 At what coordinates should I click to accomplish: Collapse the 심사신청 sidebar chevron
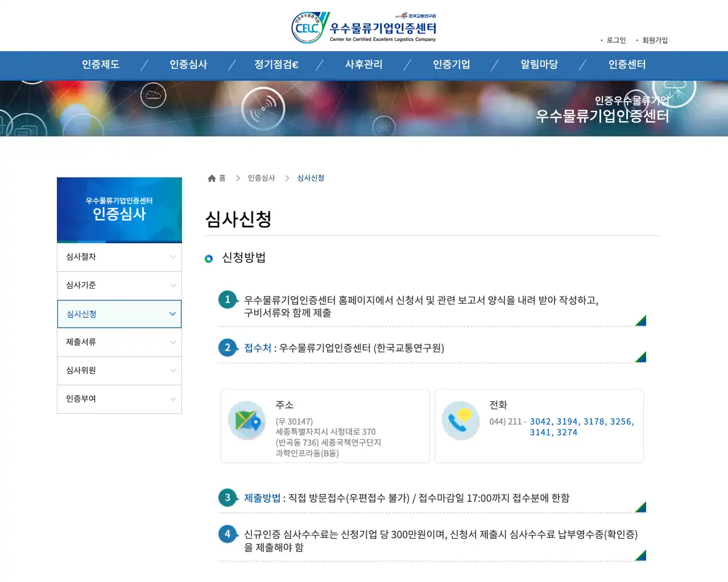point(172,314)
